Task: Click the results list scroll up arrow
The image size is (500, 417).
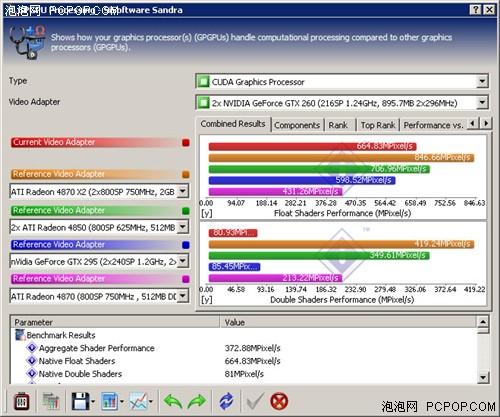Action: tap(483, 322)
